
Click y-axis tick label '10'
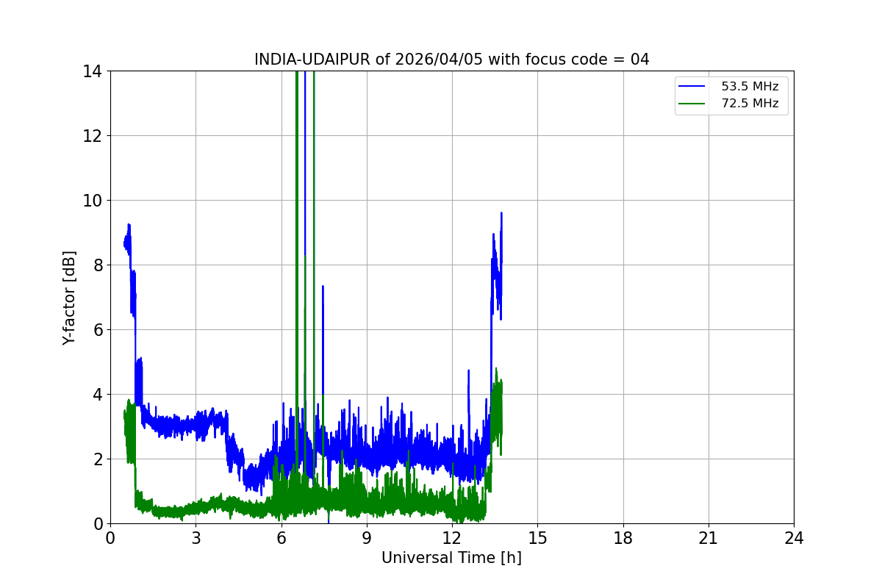pos(93,201)
